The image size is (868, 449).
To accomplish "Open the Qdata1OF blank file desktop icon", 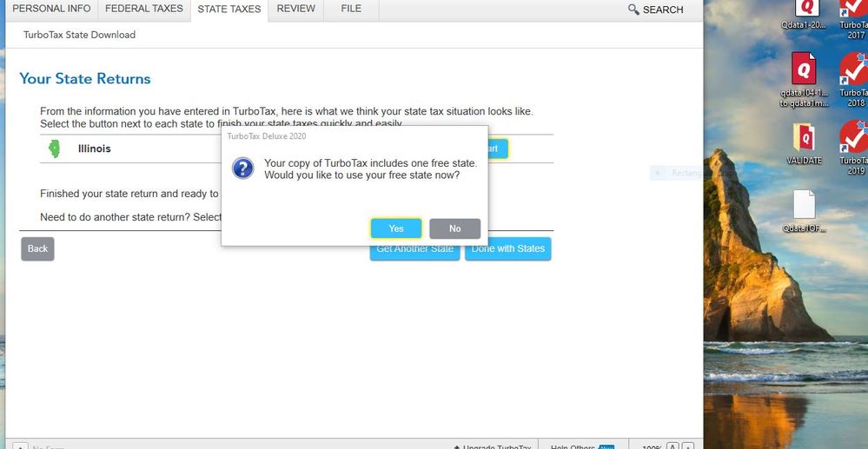I will (805, 212).
